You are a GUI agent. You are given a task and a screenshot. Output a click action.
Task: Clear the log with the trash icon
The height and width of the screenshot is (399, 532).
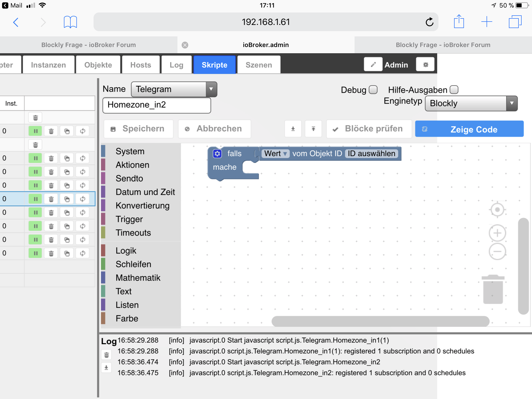107,355
